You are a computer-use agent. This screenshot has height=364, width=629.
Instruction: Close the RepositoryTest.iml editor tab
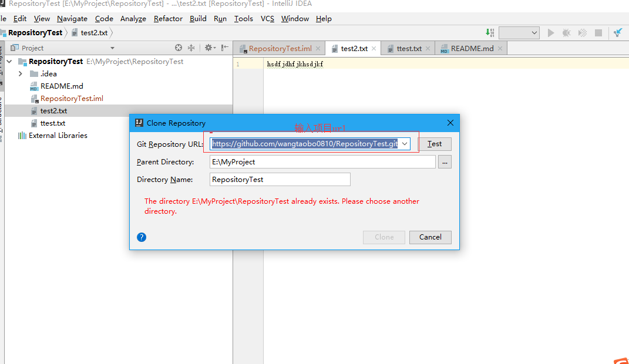pos(318,49)
